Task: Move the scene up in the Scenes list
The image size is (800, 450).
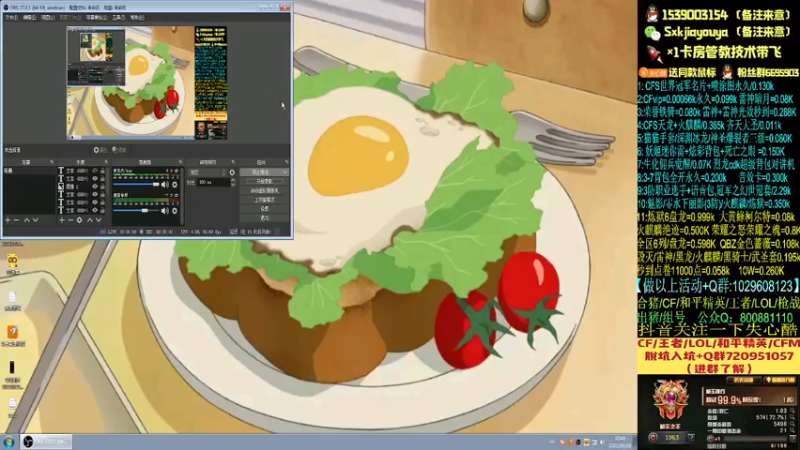Action: point(27,220)
